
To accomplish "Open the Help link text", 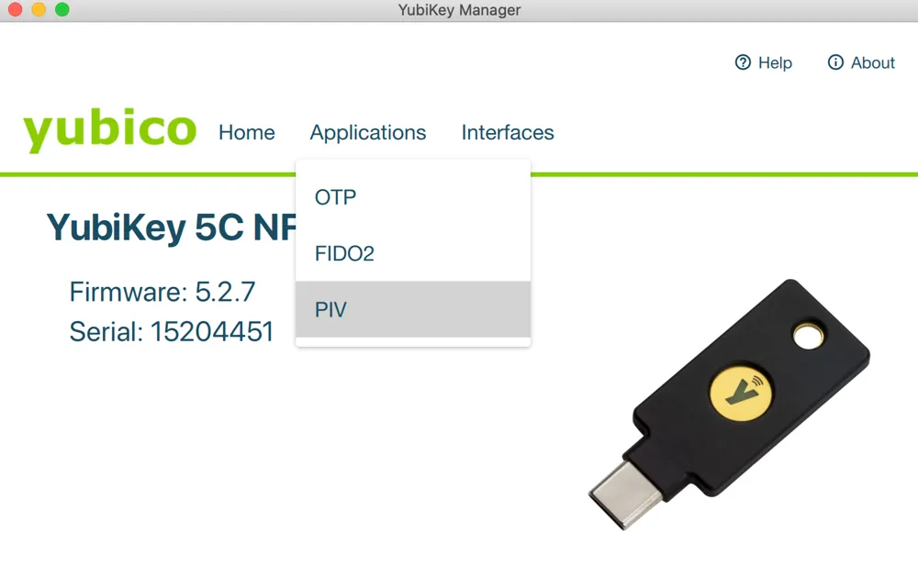I will coord(775,62).
